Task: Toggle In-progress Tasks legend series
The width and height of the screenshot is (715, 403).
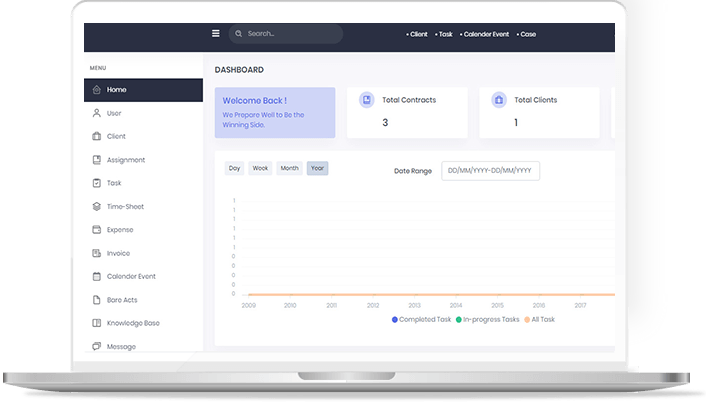Action: coord(488,319)
